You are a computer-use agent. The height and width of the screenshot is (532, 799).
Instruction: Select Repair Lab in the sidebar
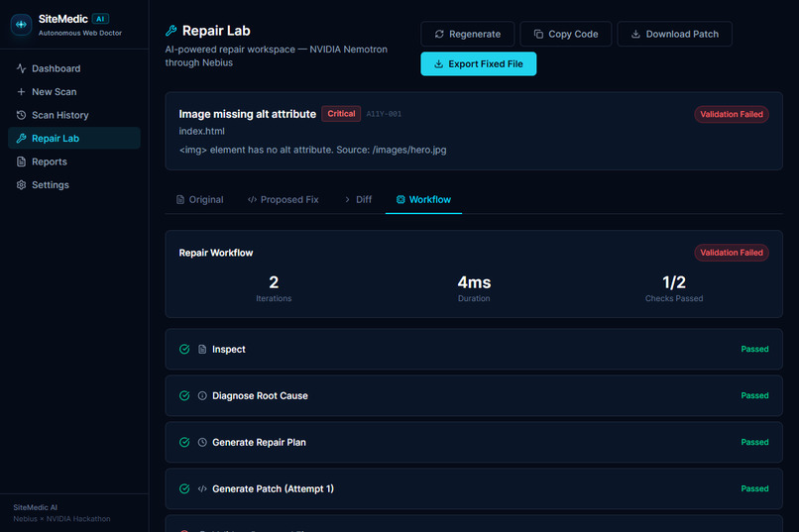(74, 138)
